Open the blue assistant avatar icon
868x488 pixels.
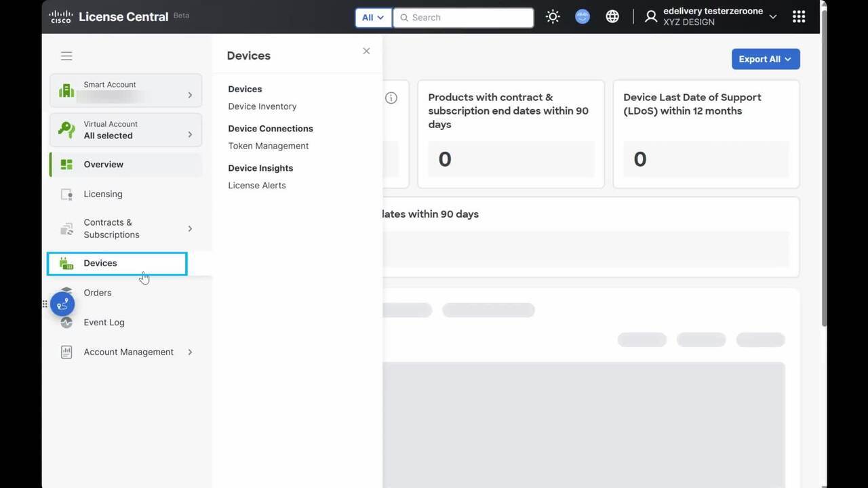tap(583, 17)
